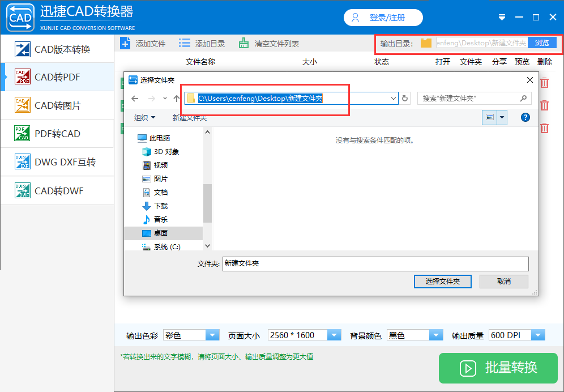Click the 登录/注册 button
This screenshot has height=392, width=564.
(x=383, y=18)
